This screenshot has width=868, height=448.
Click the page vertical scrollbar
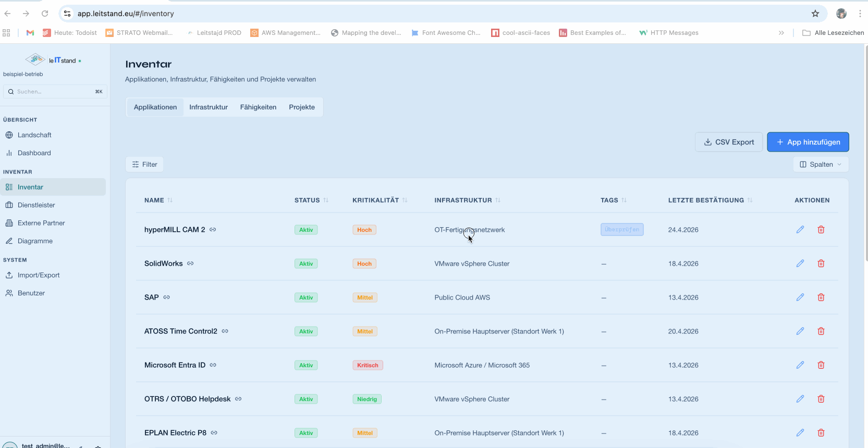(x=866, y=154)
